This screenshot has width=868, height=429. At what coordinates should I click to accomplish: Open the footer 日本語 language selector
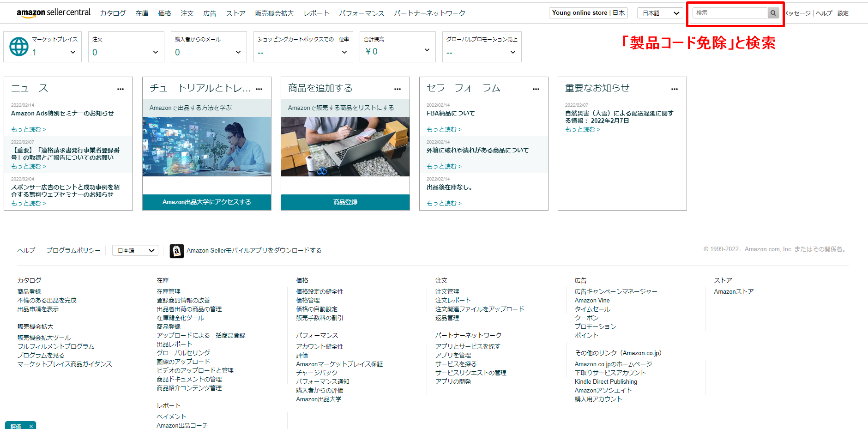coord(135,250)
